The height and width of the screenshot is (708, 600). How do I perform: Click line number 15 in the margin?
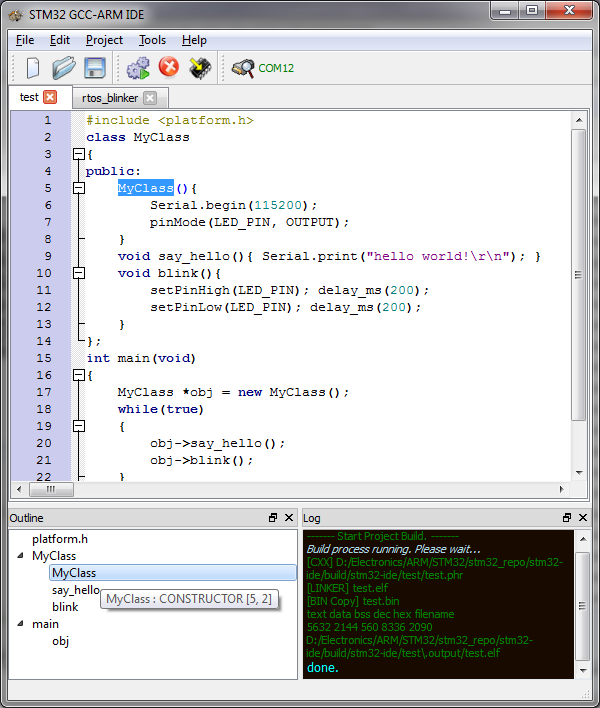(44, 359)
